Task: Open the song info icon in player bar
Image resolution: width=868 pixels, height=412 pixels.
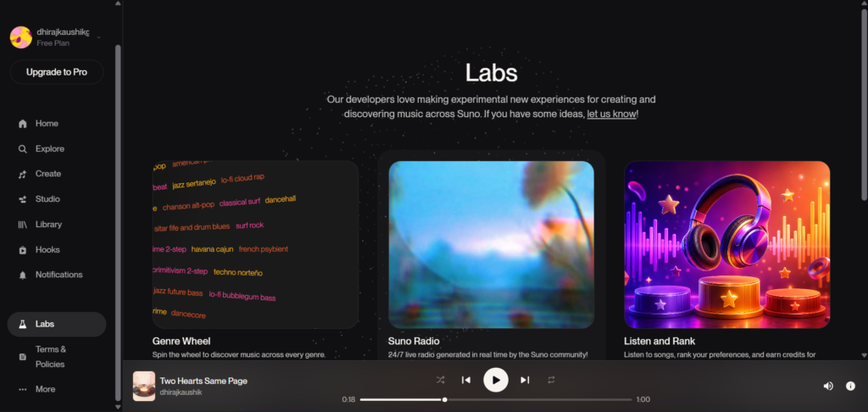Action: [x=851, y=386]
